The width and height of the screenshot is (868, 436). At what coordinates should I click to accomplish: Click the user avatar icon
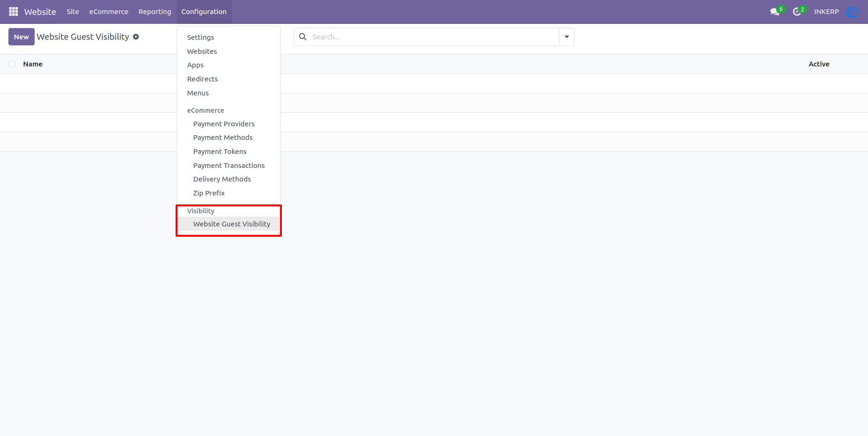coord(852,12)
